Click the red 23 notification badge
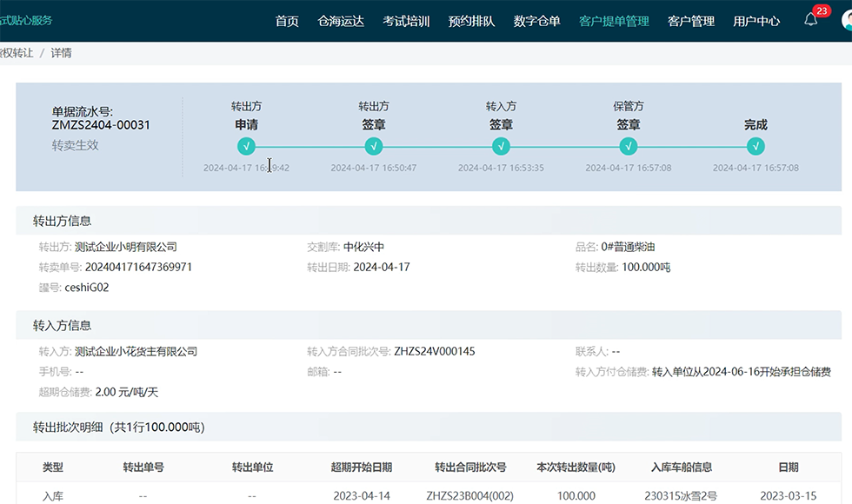Viewport: 852px width, 504px height. point(821,11)
